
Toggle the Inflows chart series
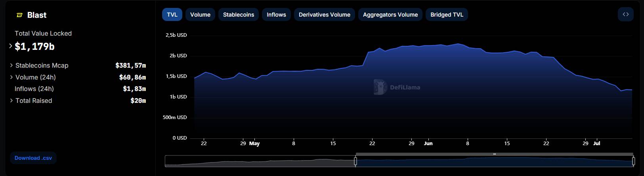coord(276,15)
